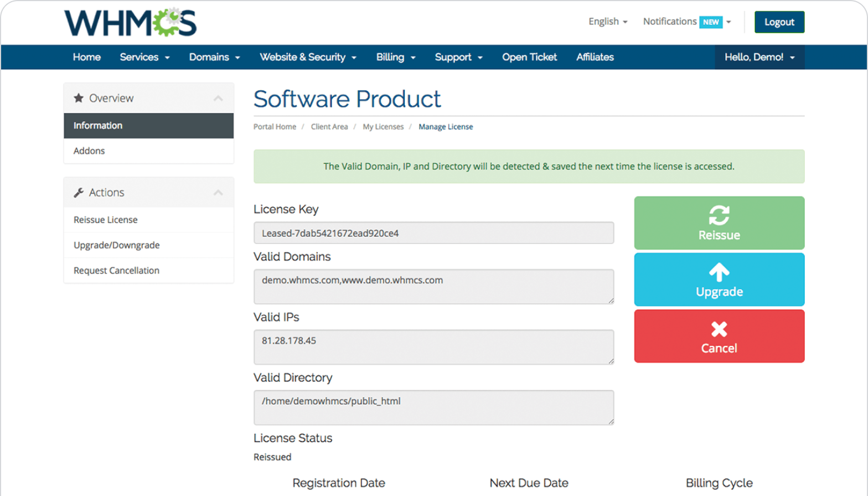Viewport: 868px width, 496px height.
Task: Open the English language dropdown
Action: click(x=608, y=22)
